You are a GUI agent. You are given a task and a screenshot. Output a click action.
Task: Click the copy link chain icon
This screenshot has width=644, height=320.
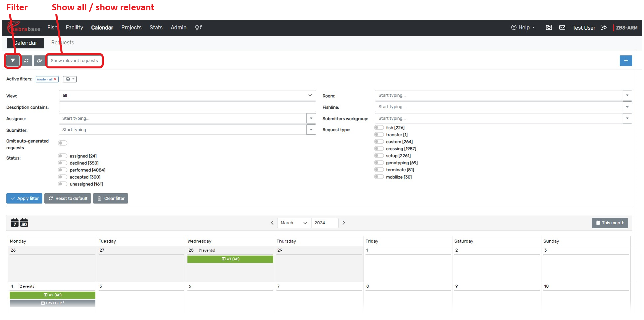pos(40,61)
